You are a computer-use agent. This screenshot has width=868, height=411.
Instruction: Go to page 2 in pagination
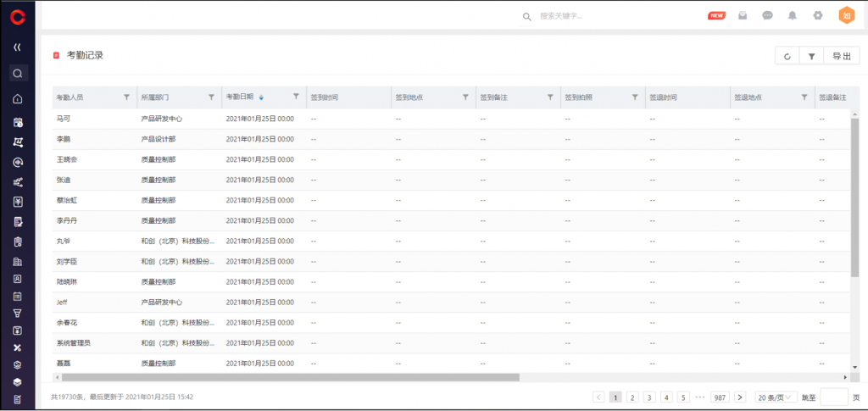(632, 397)
